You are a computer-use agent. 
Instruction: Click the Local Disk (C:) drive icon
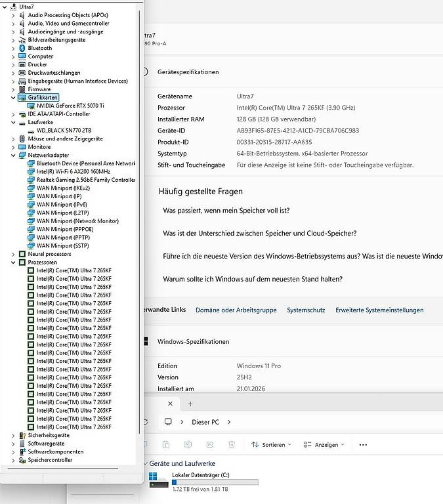point(158,479)
